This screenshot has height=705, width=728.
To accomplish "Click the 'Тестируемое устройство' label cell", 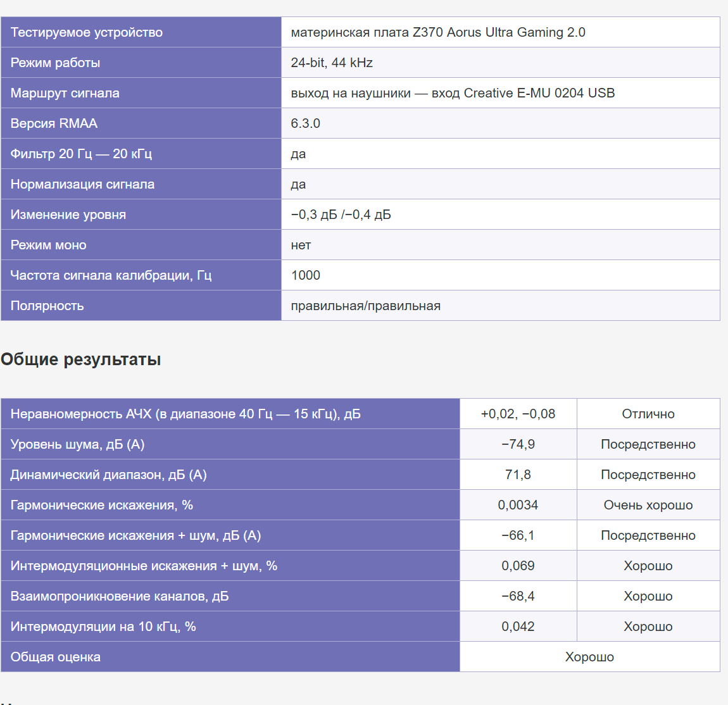I will [141, 32].
